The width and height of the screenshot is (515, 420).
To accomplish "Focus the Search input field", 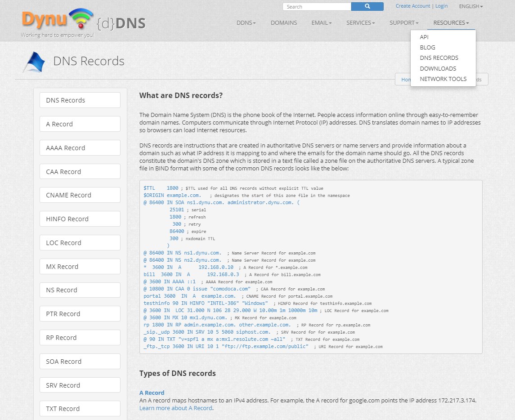I will tap(317, 6).
